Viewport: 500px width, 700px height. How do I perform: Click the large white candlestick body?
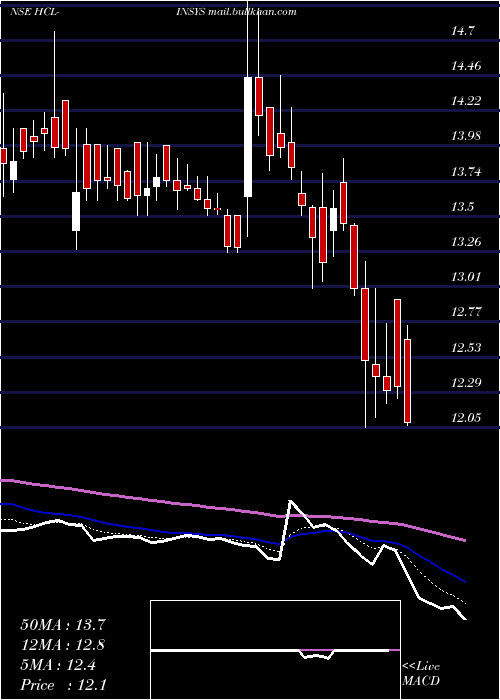pos(248,137)
